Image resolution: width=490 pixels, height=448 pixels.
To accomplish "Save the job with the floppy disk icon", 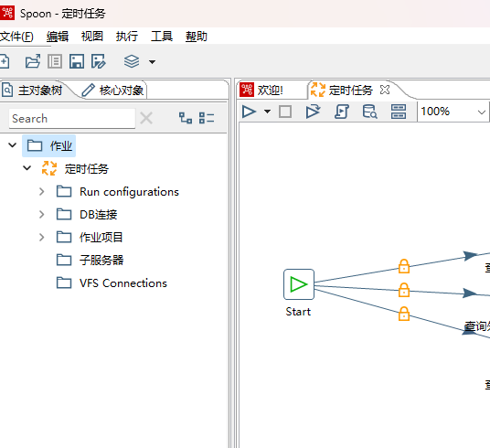I will pyautogui.click(x=77, y=61).
